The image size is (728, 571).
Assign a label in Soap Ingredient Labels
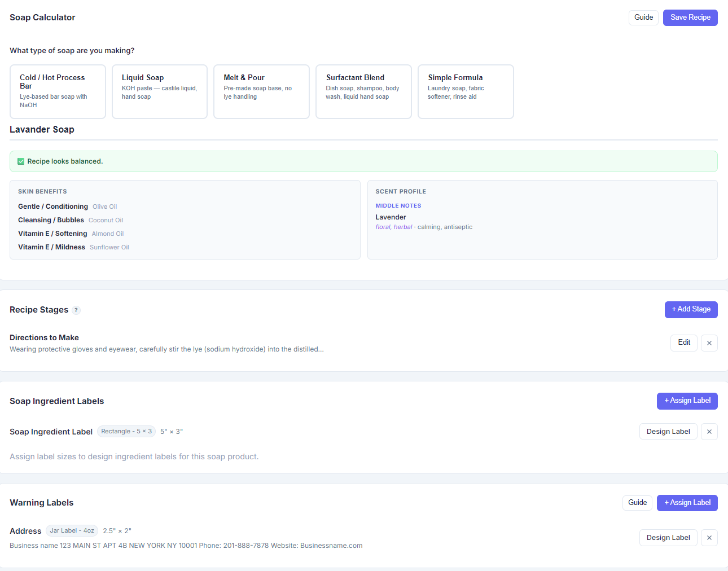(687, 401)
